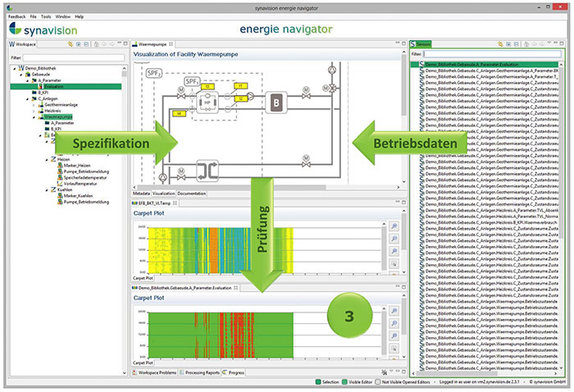The image size is (574, 392).
Task: Open the Progress tab
Action: tap(234, 372)
